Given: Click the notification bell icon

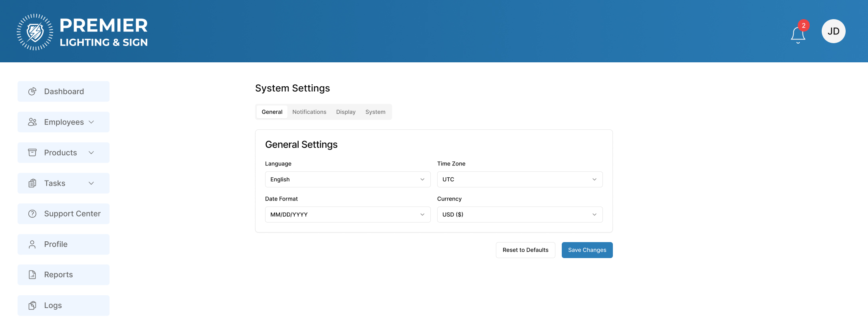Looking at the screenshot, I should click(x=798, y=35).
